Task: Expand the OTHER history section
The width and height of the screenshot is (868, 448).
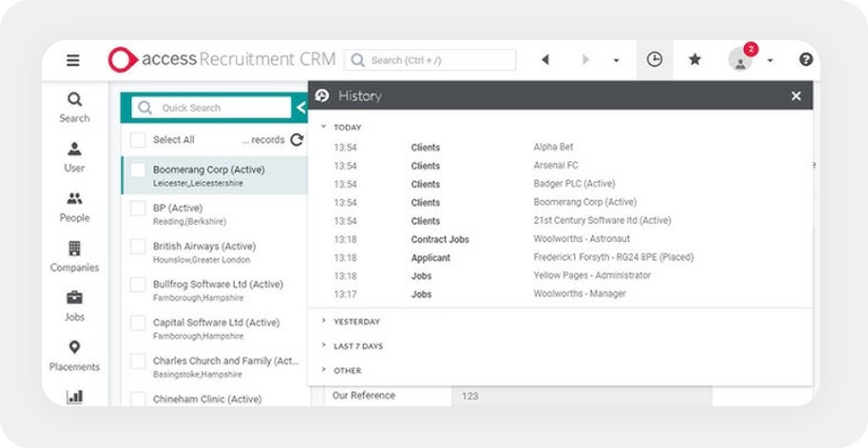Action: (x=324, y=369)
